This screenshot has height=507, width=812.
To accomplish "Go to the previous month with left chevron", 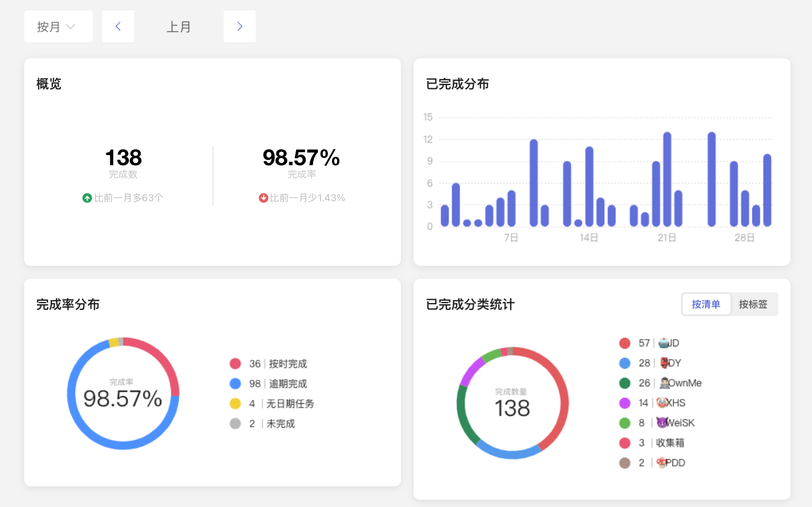I will tap(118, 26).
